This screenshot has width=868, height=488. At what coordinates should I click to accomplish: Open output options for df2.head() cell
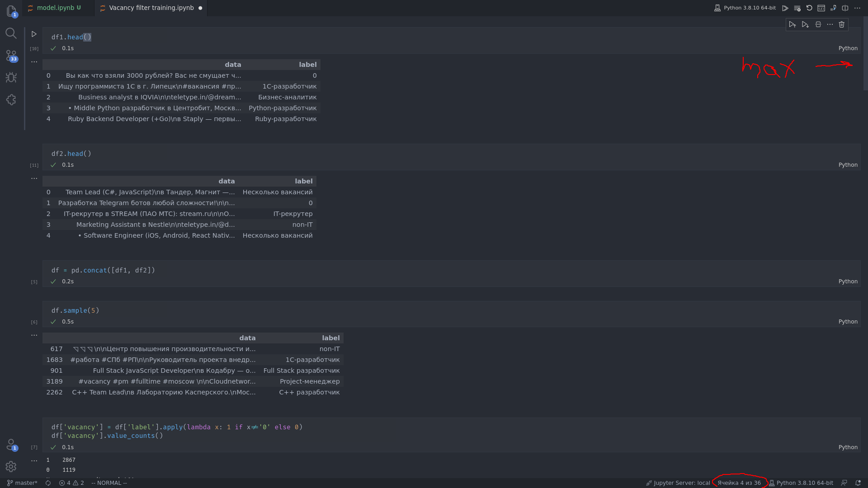34,178
